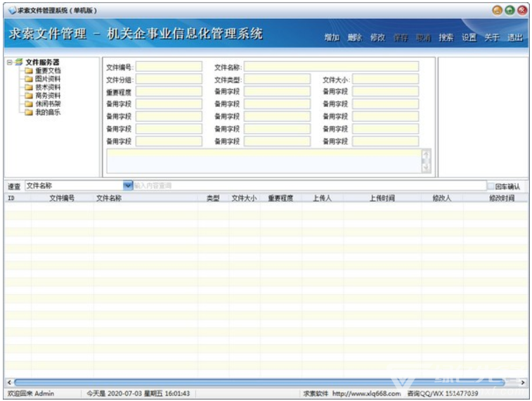Click the horizontal scrollbar right arrow

523,382
